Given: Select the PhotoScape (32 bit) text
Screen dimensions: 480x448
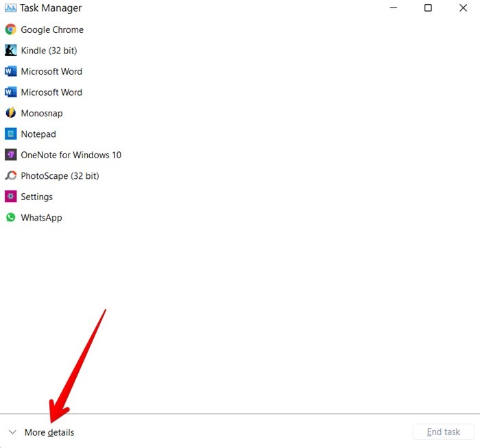Looking at the screenshot, I should (60, 176).
